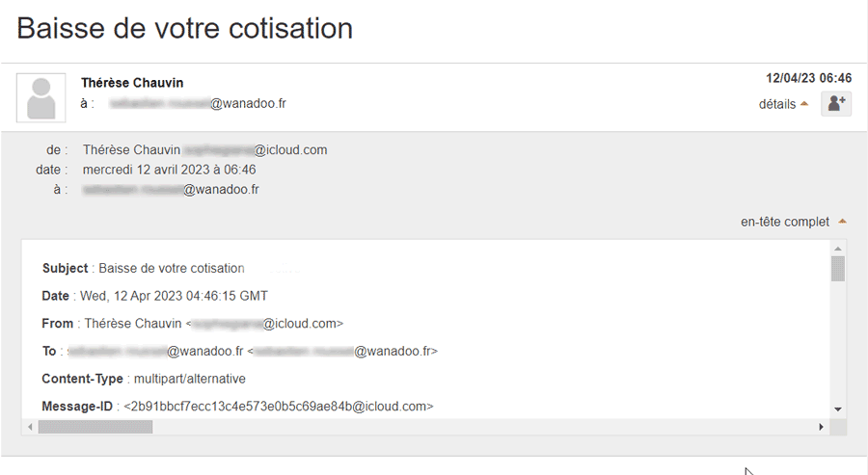Image resolution: width=868 pixels, height=475 pixels.
Task: Click the email title Baisse de votre cotisation
Action: [185, 28]
